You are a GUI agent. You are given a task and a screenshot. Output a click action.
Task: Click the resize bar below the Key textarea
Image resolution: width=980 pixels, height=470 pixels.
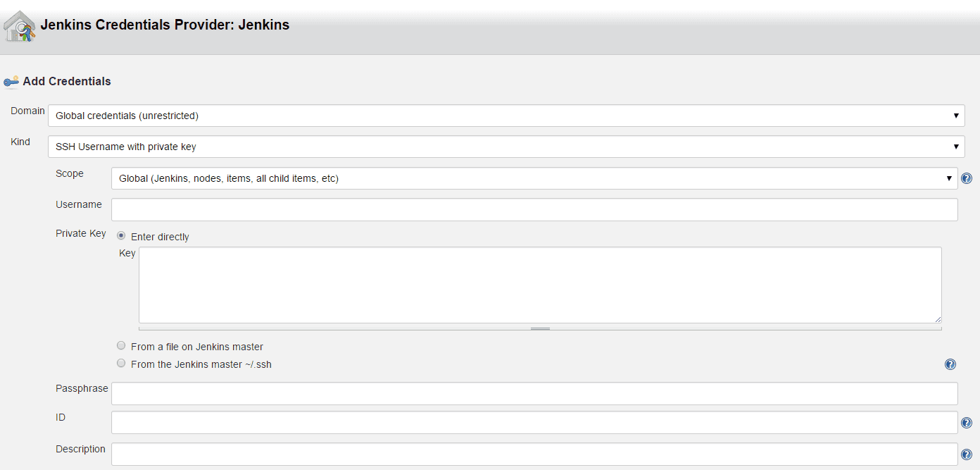540,328
